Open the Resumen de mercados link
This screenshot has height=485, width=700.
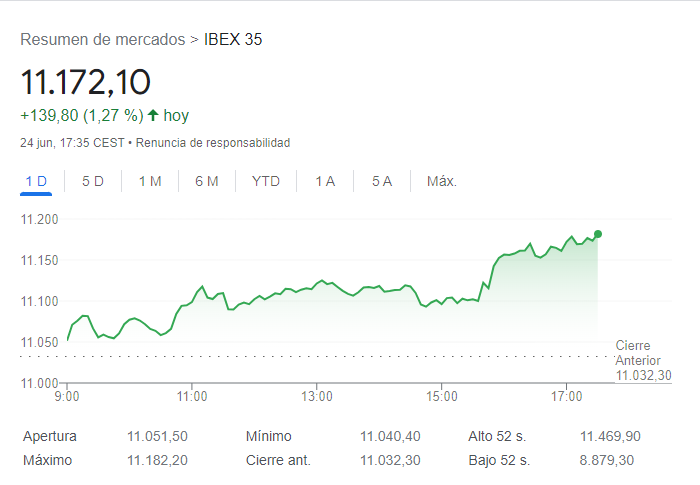coord(102,40)
